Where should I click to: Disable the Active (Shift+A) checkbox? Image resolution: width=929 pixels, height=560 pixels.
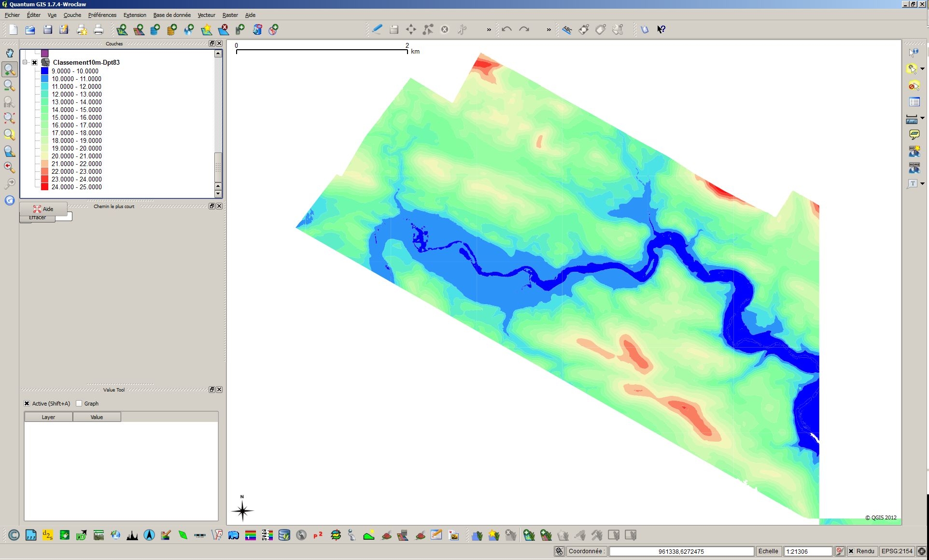click(27, 404)
